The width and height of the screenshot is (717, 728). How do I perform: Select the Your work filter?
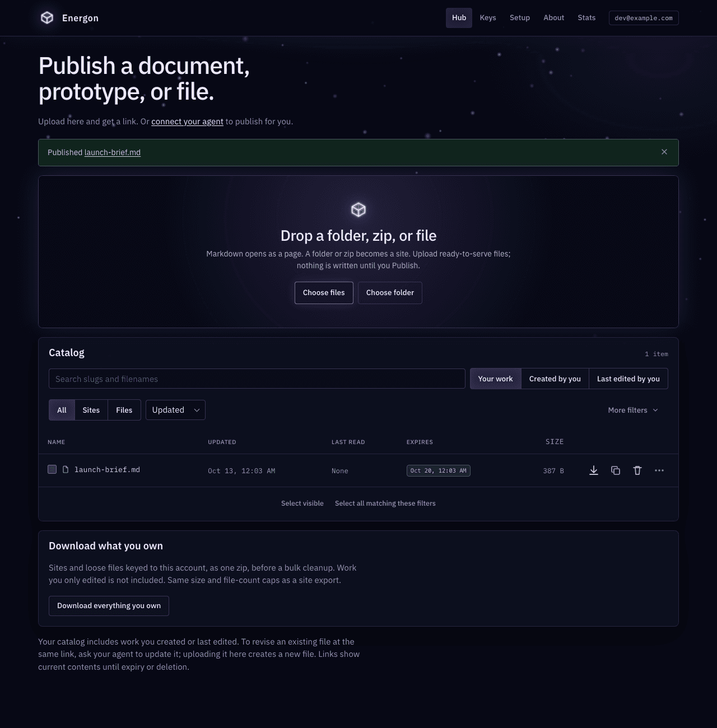point(495,379)
